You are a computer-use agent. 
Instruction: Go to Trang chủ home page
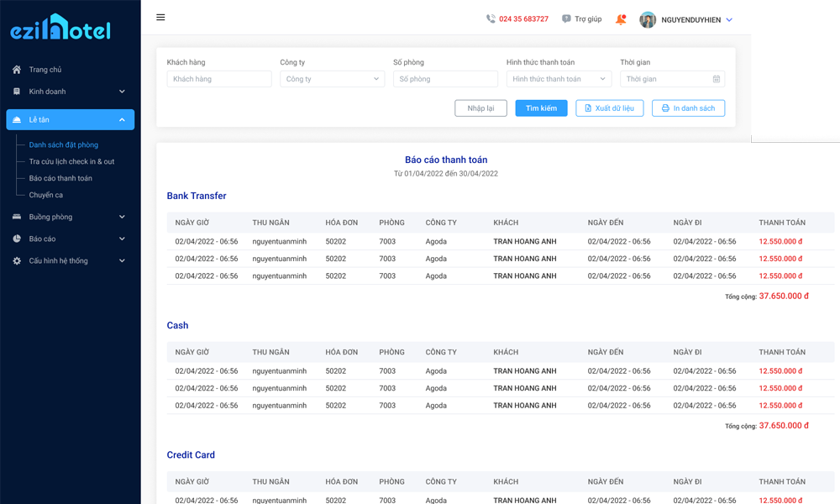[x=45, y=70]
